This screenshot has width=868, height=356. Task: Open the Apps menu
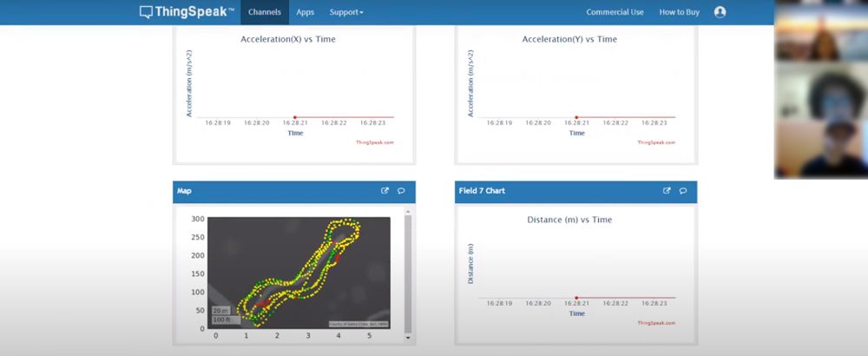click(x=305, y=12)
